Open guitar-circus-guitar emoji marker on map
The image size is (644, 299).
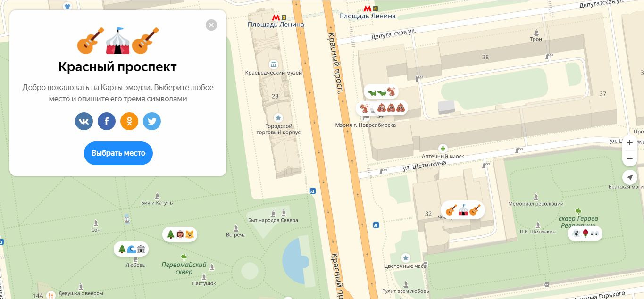click(x=462, y=210)
